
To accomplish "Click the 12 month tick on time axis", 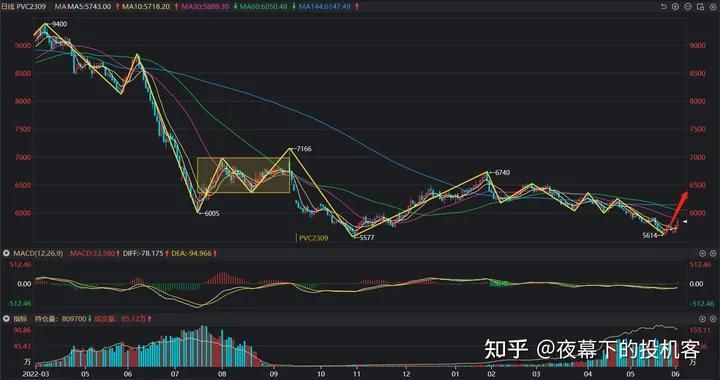I will pos(405,374).
